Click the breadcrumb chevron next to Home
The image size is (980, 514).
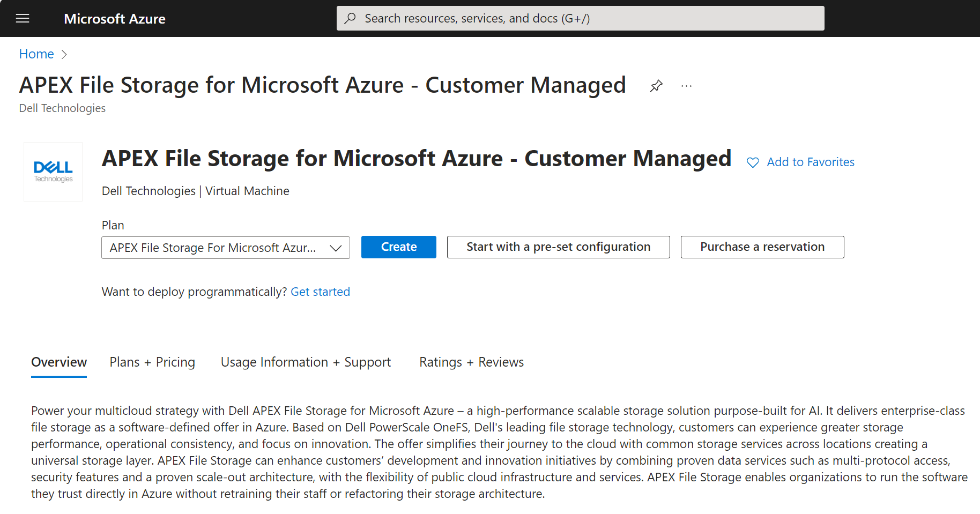pos(64,54)
